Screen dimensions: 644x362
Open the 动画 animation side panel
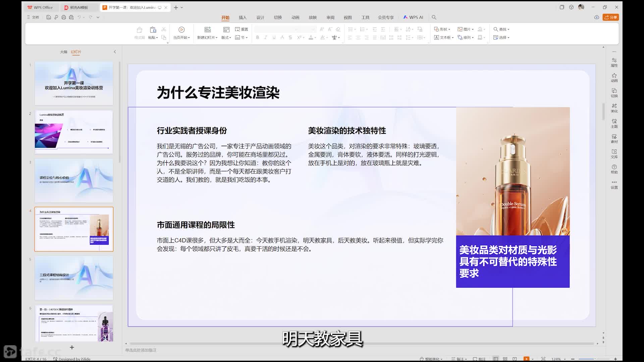(x=614, y=77)
